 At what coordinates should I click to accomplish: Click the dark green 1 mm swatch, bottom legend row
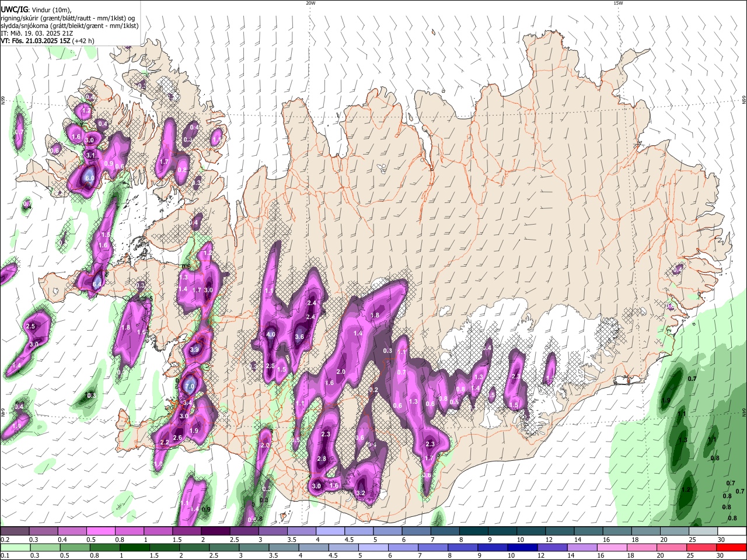[x=135, y=548]
